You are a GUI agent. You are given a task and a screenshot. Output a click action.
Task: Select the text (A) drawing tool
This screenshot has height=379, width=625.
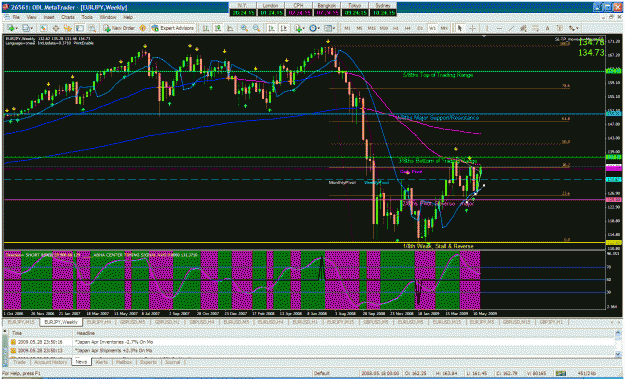click(x=547, y=28)
